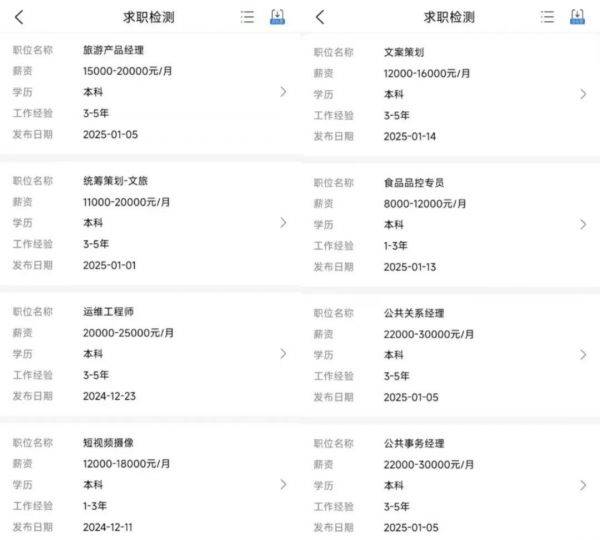Go back from the list containing 旅游产品经理
The image size is (600, 540).
coord(19,17)
